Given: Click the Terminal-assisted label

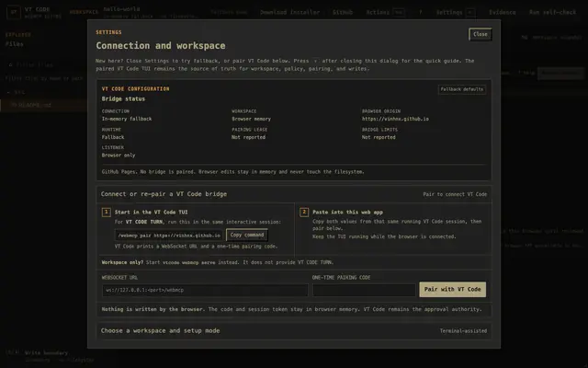Looking at the screenshot, I should click(463, 331).
